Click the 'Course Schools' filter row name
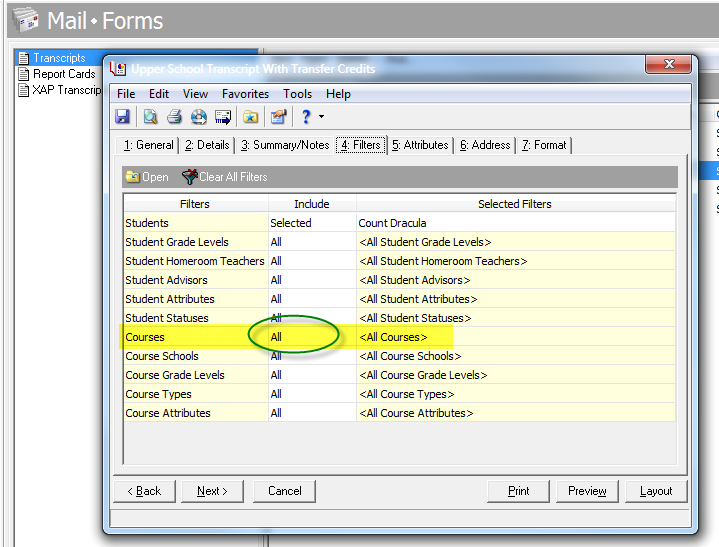719x547 pixels. point(196,356)
